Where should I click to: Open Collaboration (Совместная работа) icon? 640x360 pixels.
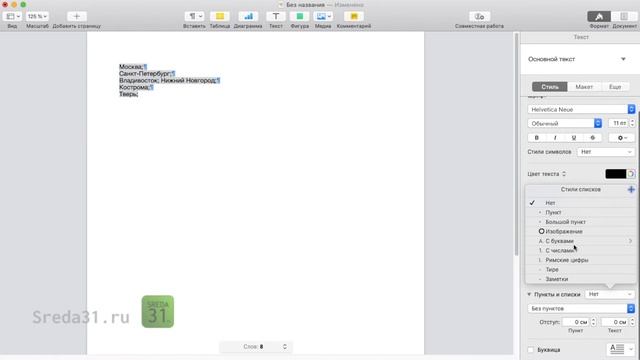479,16
